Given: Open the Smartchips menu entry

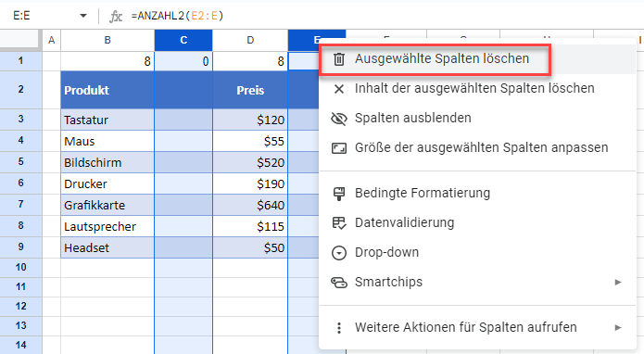Looking at the screenshot, I should (x=388, y=282).
